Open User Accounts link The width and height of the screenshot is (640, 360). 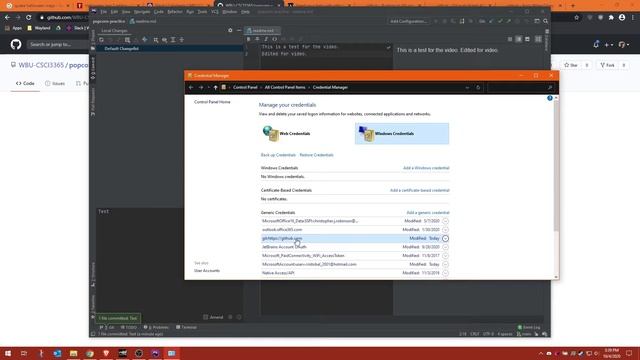[207, 271]
